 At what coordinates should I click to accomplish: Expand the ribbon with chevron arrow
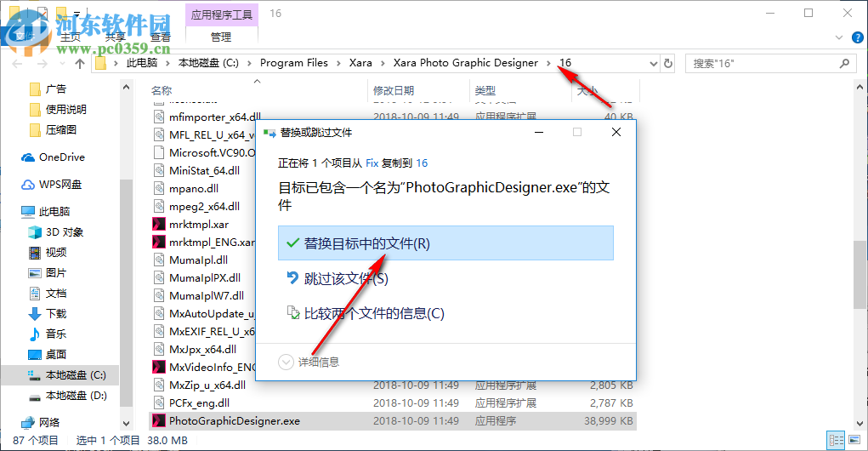tap(838, 37)
